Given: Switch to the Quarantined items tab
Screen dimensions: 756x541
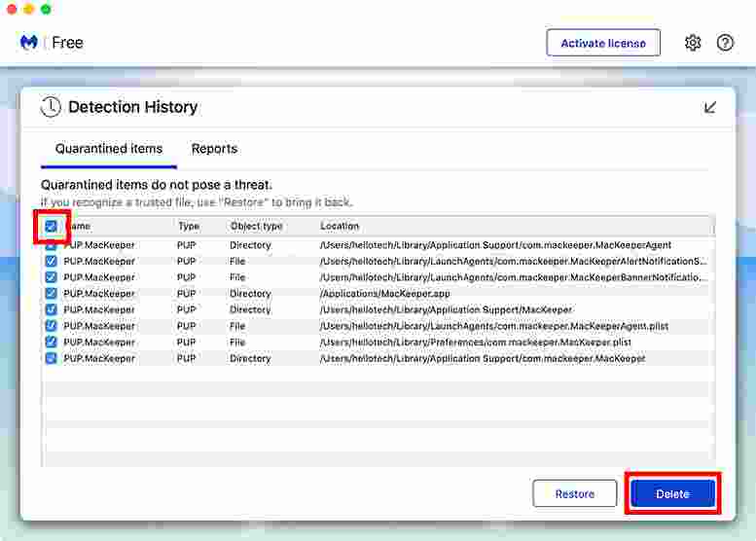Looking at the screenshot, I should click(x=109, y=149).
